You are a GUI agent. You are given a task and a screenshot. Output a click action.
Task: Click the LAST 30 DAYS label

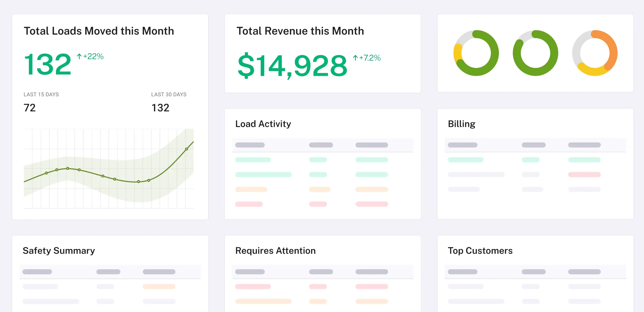[x=169, y=94]
